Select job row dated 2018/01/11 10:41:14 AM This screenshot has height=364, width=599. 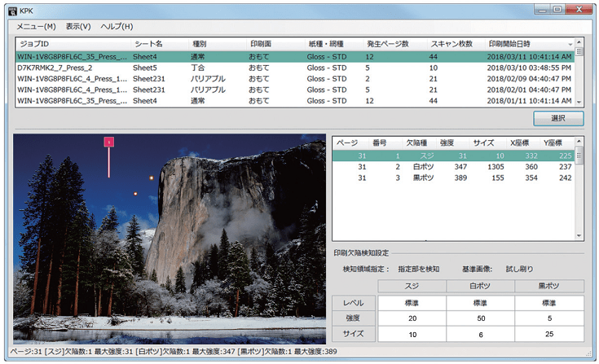pos(295,101)
